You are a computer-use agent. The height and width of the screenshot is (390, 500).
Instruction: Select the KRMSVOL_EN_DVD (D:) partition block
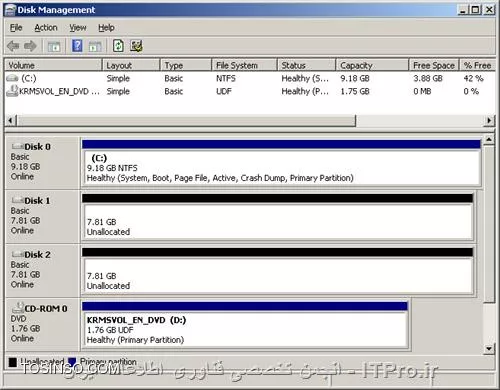pyautogui.click(x=245, y=325)
